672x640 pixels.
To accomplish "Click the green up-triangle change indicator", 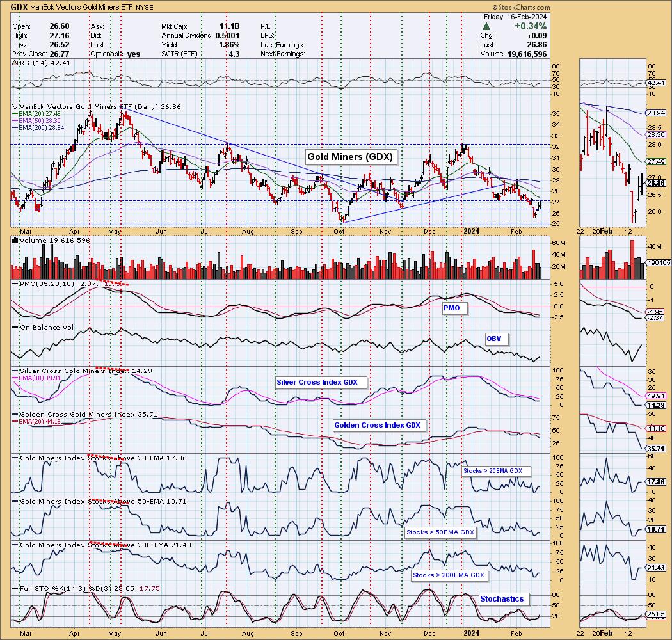I will point(486,27).
